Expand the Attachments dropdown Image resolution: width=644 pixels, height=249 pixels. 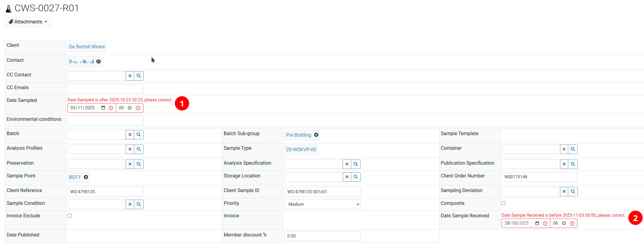click(28, 22)
